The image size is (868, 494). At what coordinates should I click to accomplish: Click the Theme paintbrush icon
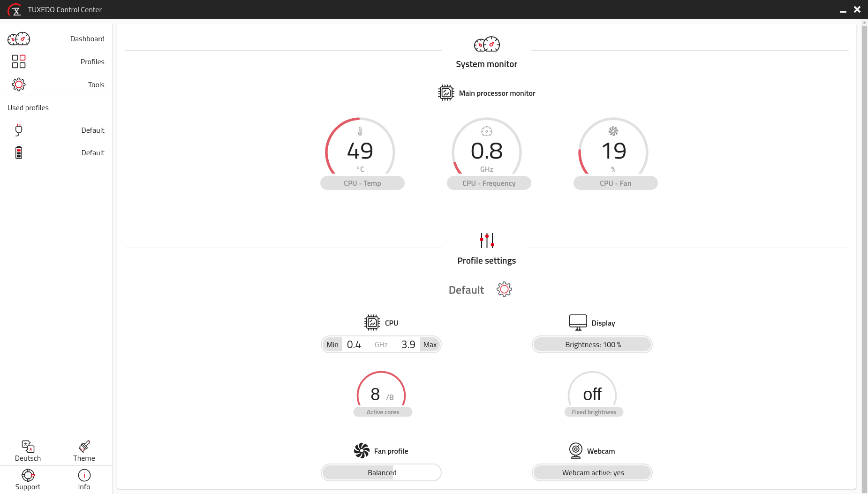(x=84, y=446)
